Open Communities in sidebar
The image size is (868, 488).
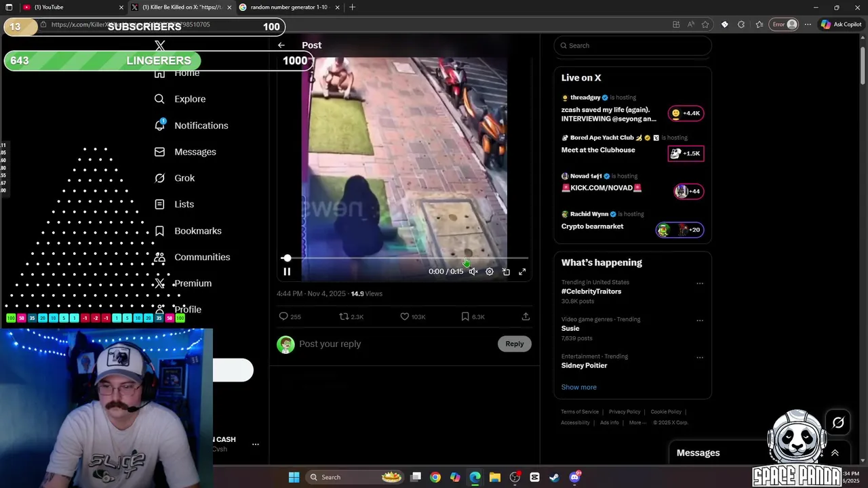(192, 257)
